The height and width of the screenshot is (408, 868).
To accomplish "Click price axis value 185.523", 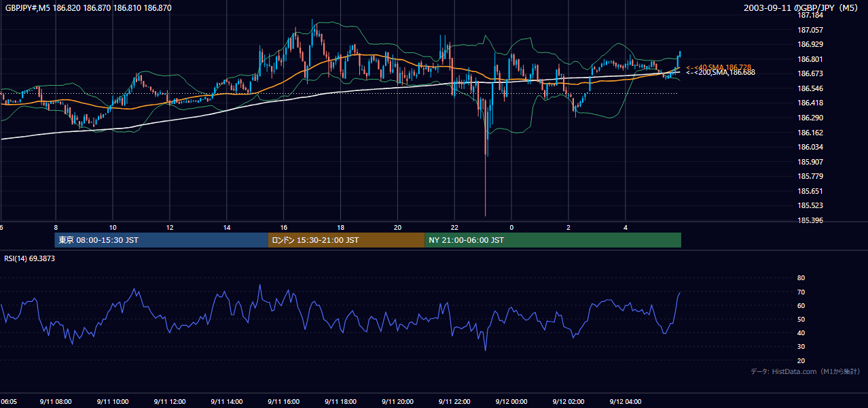I will [810, 205].
